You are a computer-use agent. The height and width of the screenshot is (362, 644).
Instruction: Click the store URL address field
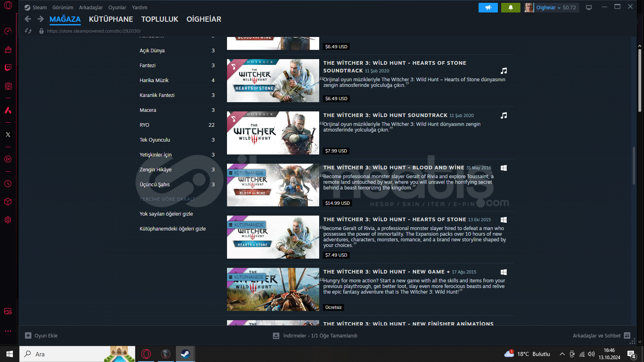click(94, 31)
